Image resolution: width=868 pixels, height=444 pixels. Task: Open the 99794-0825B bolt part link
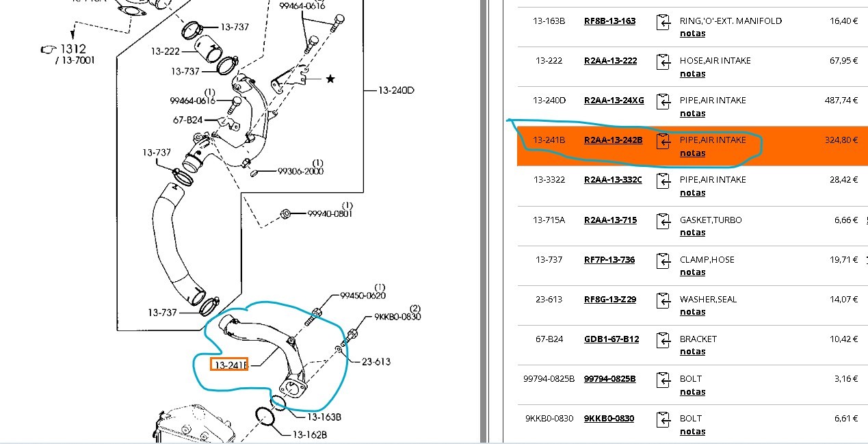click(609, 379)
